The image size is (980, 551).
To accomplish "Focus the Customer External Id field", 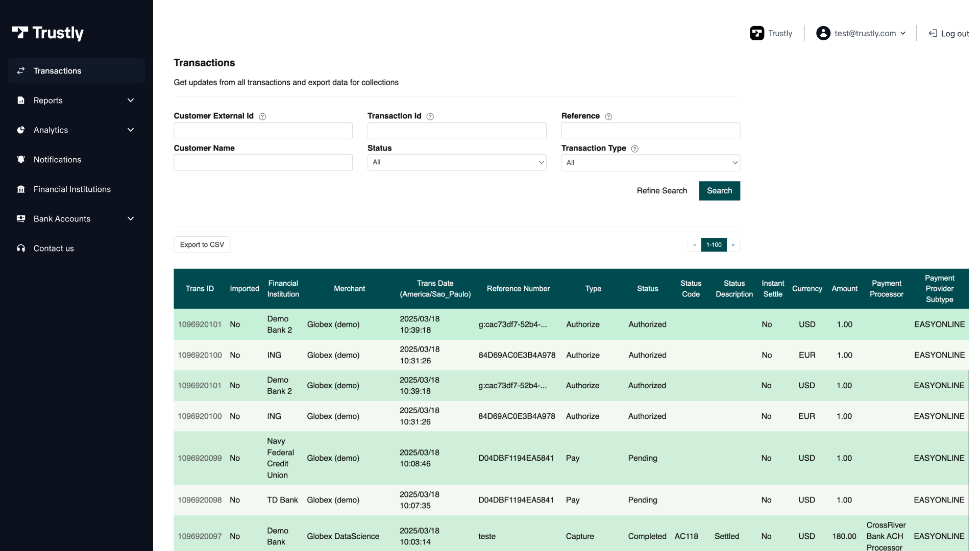I will (263, 131).
